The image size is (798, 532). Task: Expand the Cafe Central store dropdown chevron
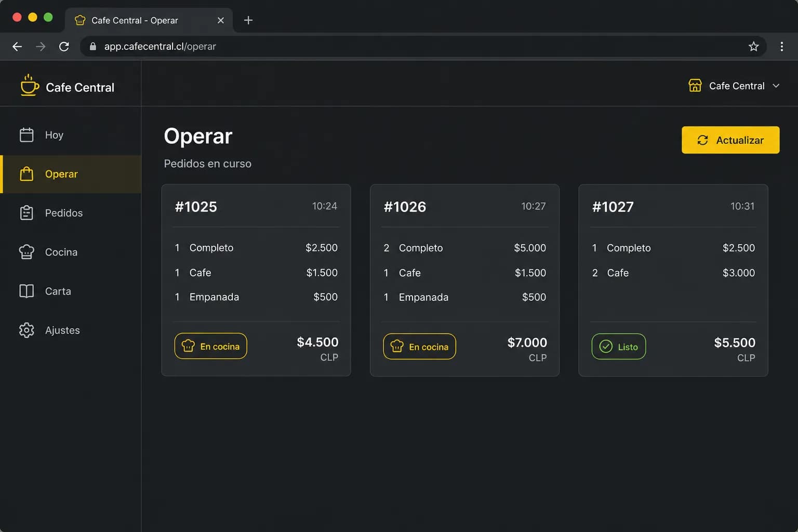[776, 86]
